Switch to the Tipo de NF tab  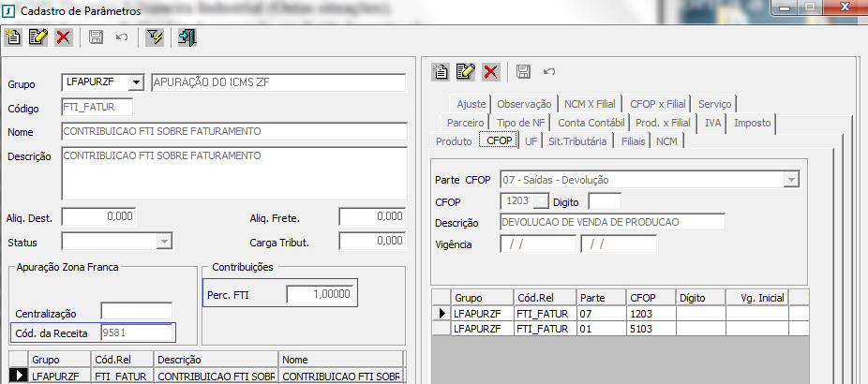click(x=521, y=123)
